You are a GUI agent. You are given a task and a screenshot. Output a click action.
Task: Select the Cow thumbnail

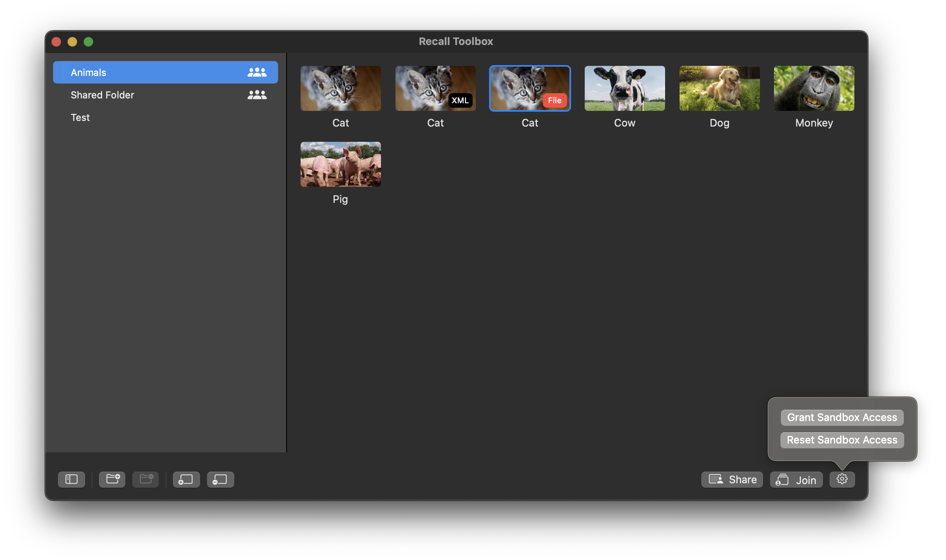tap(625, 88)
